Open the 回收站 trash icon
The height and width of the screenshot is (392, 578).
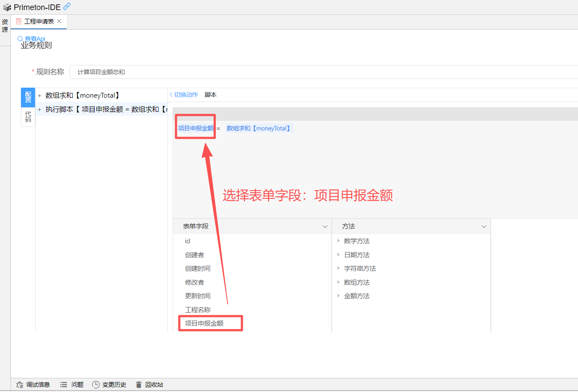(139, 385)
